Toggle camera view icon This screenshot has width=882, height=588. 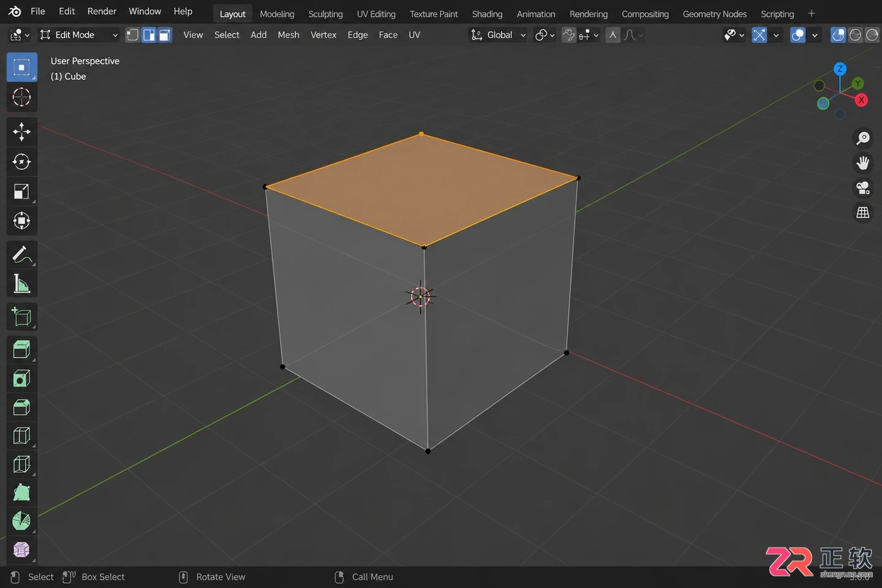(x=863, y=187)
